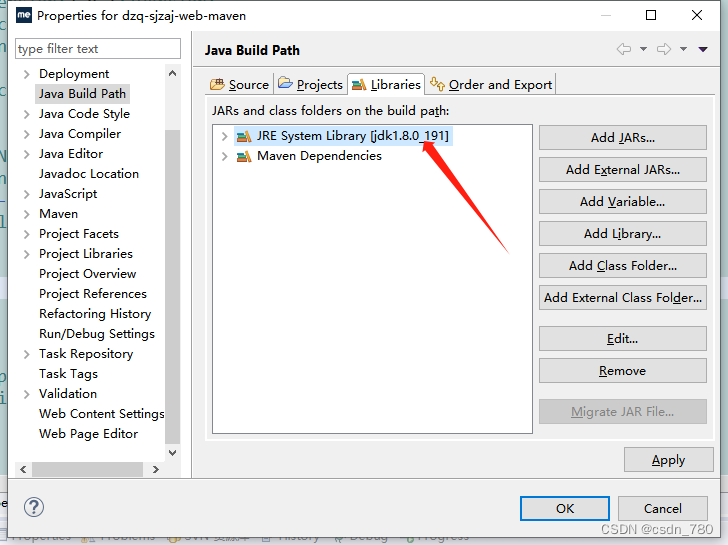This screenshot has width=728, height=545.
Task: Click the sidebar scroll left arrow
Action: [23, 469]
